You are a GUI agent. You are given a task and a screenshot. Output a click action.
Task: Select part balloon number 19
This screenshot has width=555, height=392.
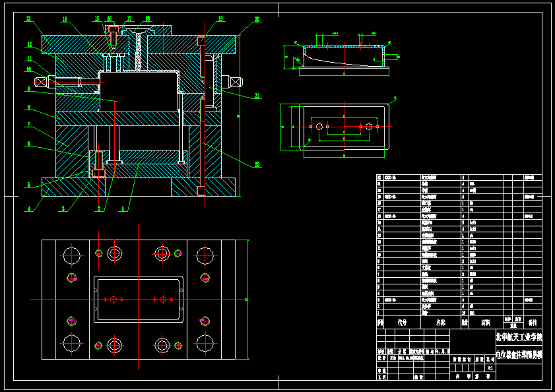tap(220, 18)
